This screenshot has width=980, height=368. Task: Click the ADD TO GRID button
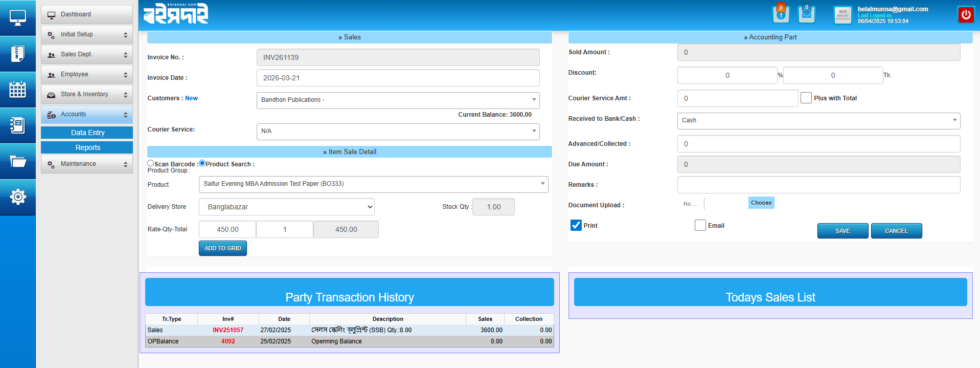tap(222, 248)
